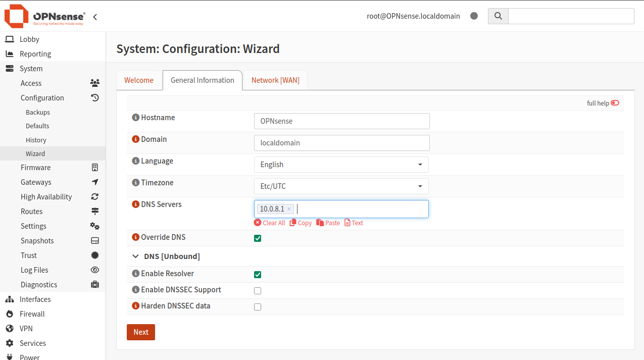644x360 pixels.
Task: Open the Welcome tab
Action: 139,80
